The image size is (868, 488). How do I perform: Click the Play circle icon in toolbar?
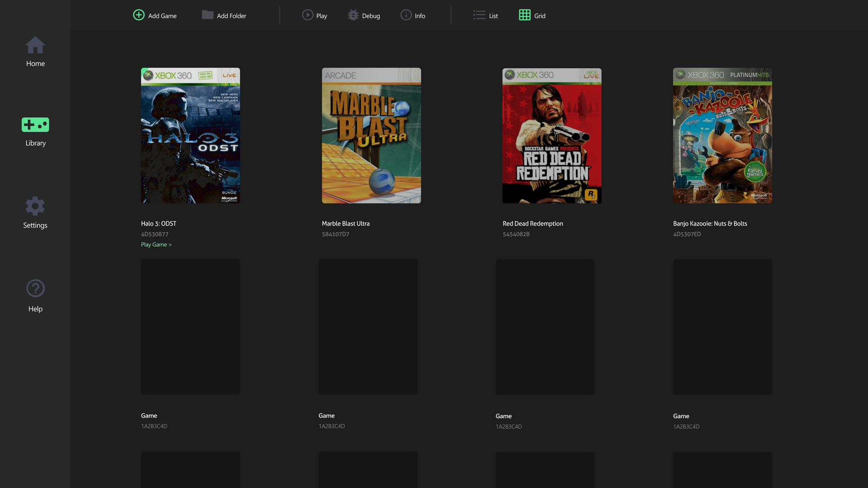pyautogui.click(x=308, y=15)
